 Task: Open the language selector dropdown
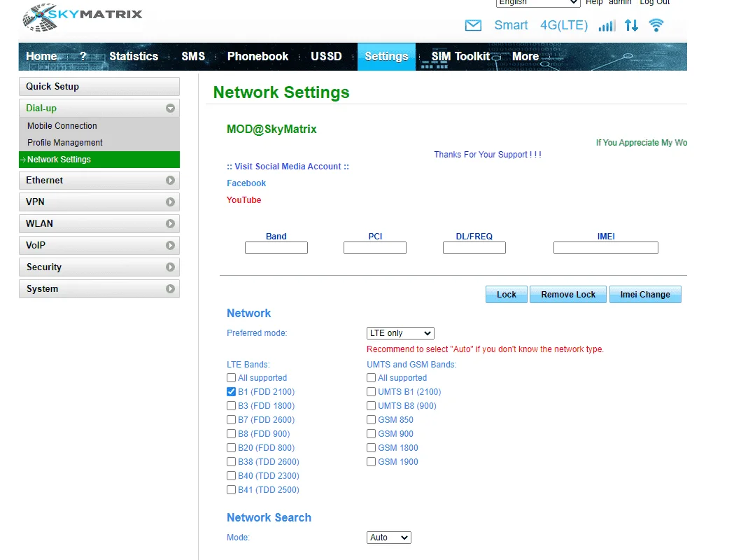[x=538, y=3]
